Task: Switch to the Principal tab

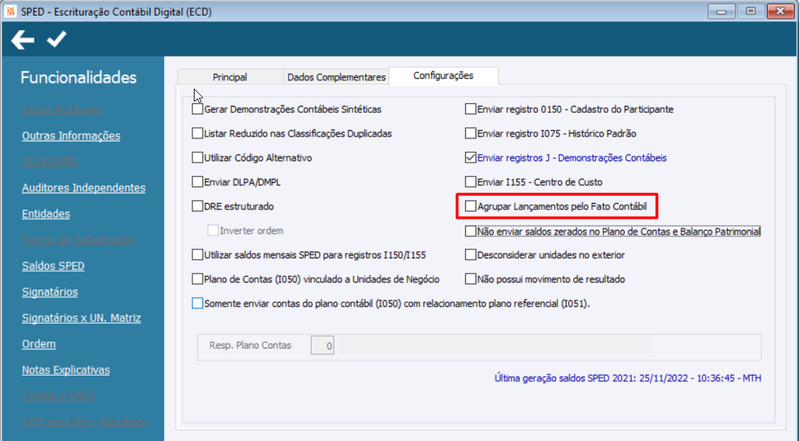Action: coord(230,77)
